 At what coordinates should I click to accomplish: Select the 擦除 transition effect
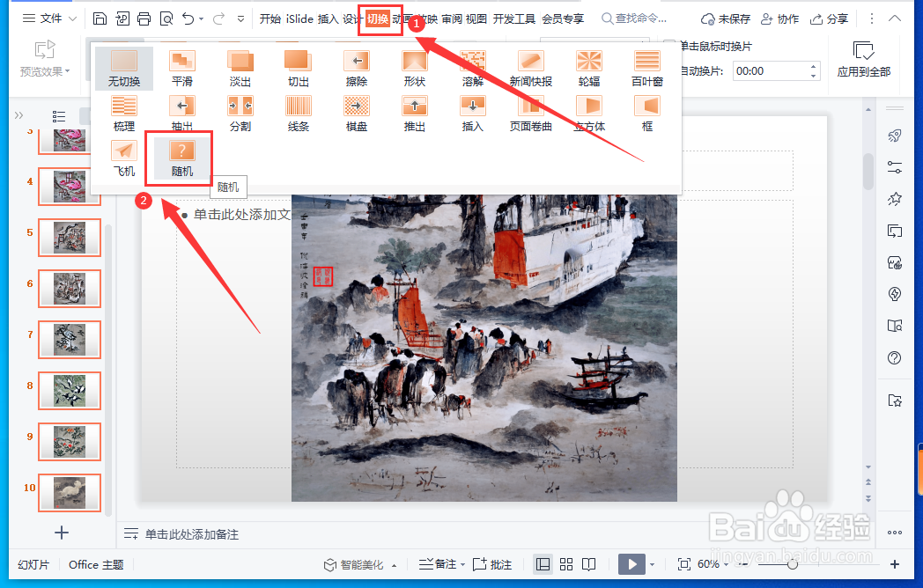pyautogui.click(x=356, y=69)
